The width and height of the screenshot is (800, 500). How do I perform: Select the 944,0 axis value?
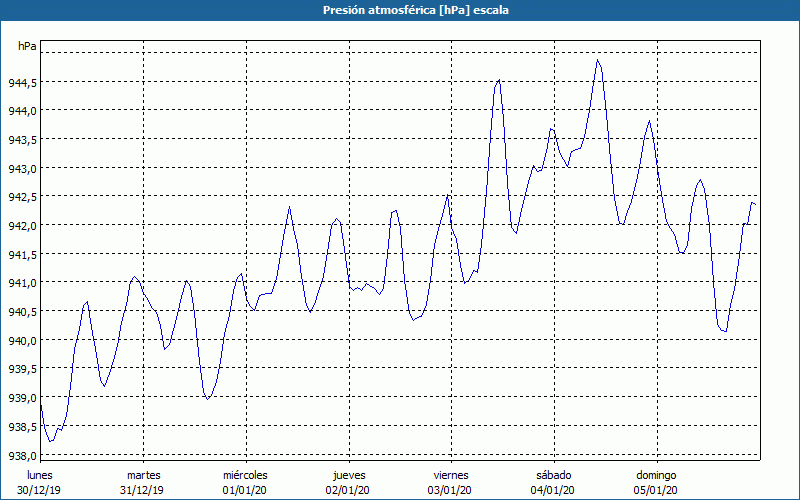click(21, 111)
